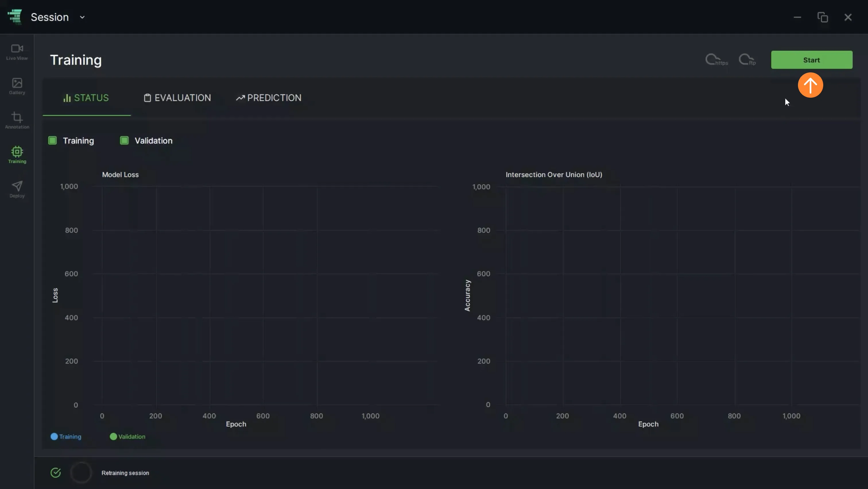The height and width of the screenshot is (489, 868).
Task: Uncheck the Validation checkbox
Action: click(x=124, y=140)
